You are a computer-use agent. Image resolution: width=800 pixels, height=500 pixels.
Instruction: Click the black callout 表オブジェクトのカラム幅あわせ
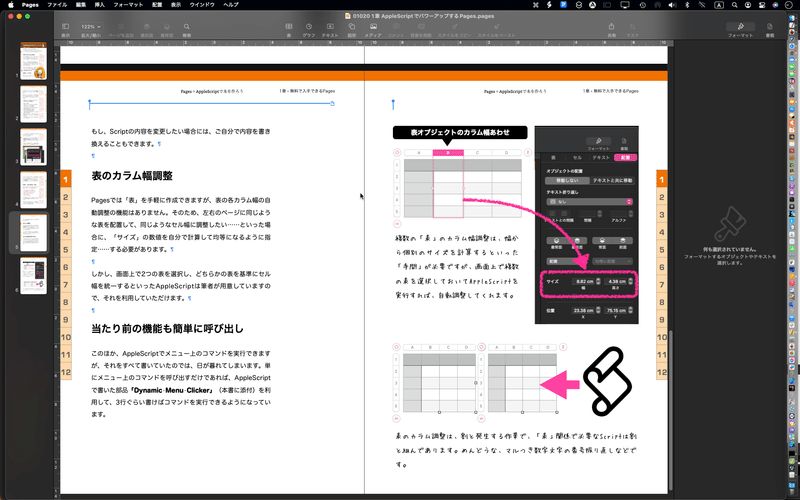[x=460, y=132]
